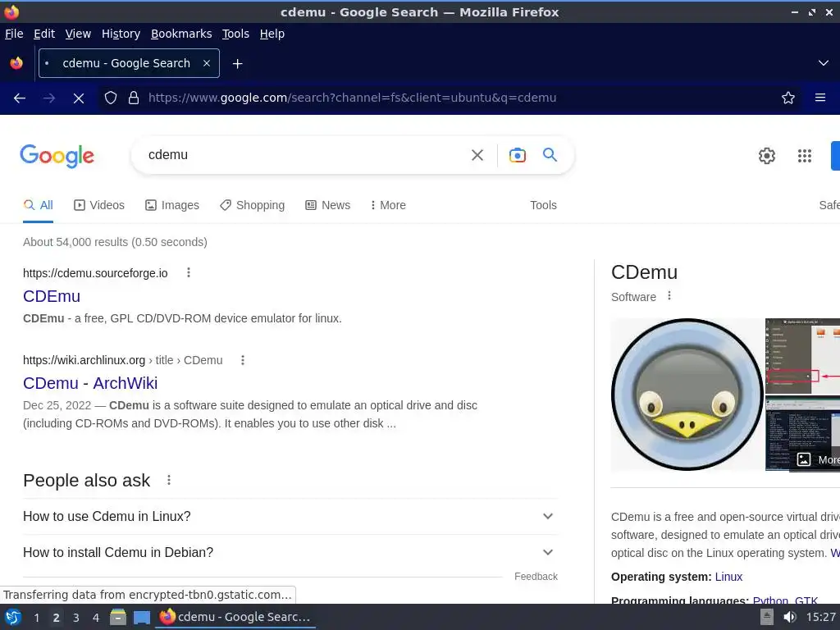Viewport: 840px width, 630px height.
Task: Open the Firefox hamburger menu
Action: tap(820, 98)
